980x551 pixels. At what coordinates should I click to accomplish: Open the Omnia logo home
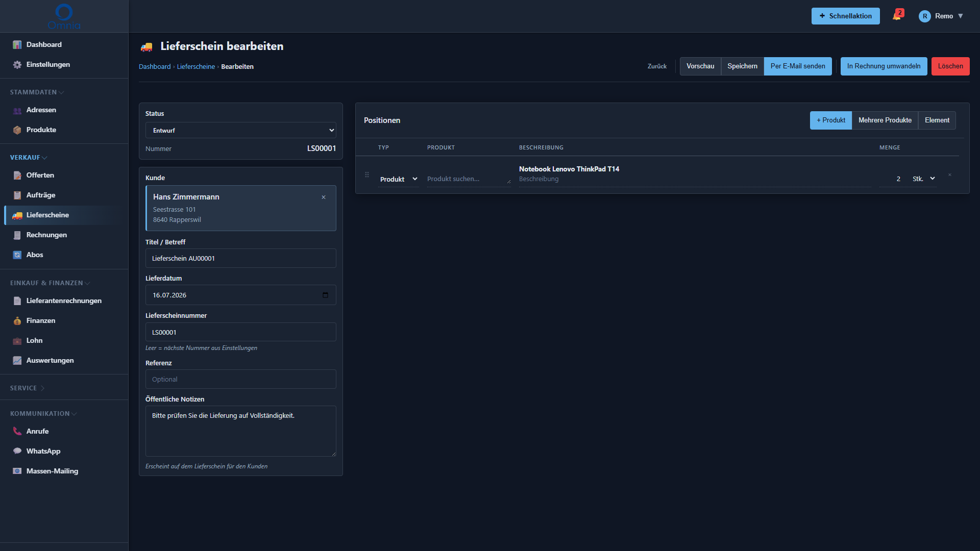(x=64, y=16)
